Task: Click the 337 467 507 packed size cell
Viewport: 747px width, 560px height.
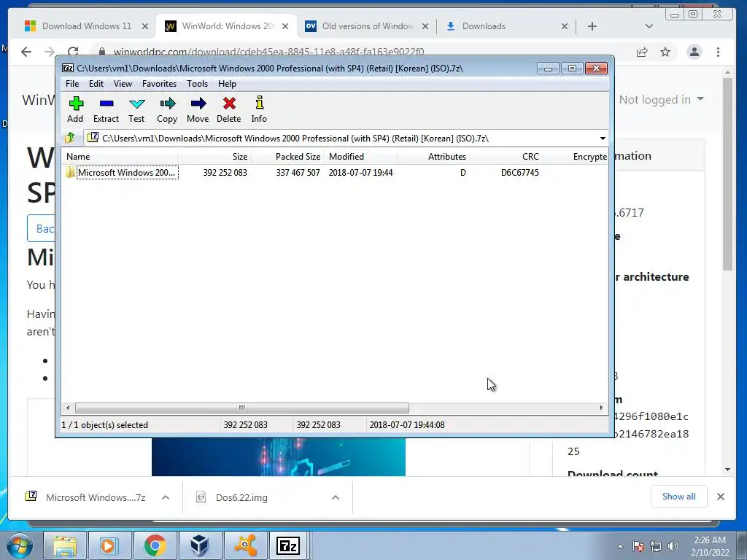Action: (298, 172)
